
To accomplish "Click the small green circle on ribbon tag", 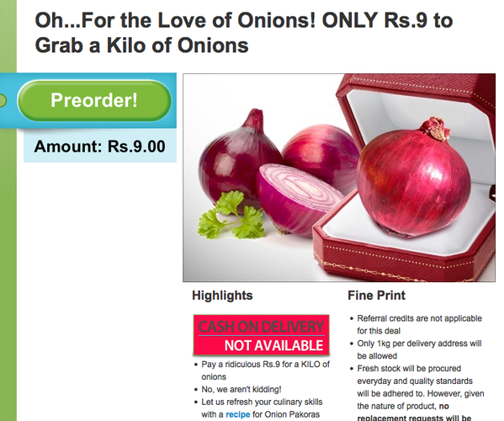I will click(x=3, y=100).
